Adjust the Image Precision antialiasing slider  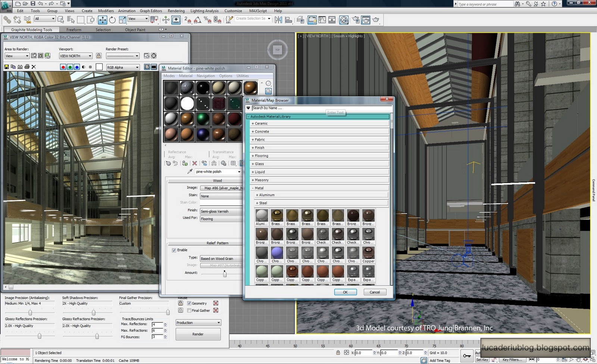(x=30, y=313)
